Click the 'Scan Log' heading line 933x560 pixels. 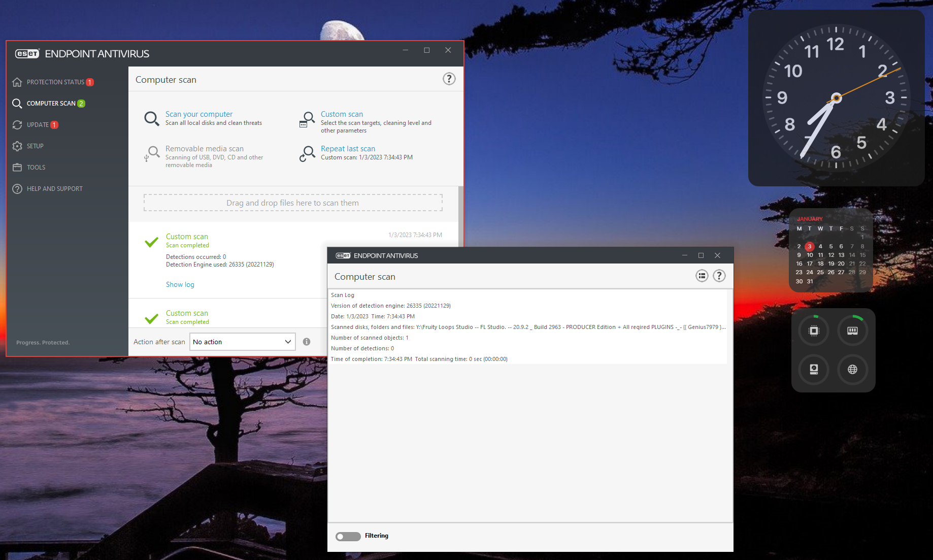point(343,295)
